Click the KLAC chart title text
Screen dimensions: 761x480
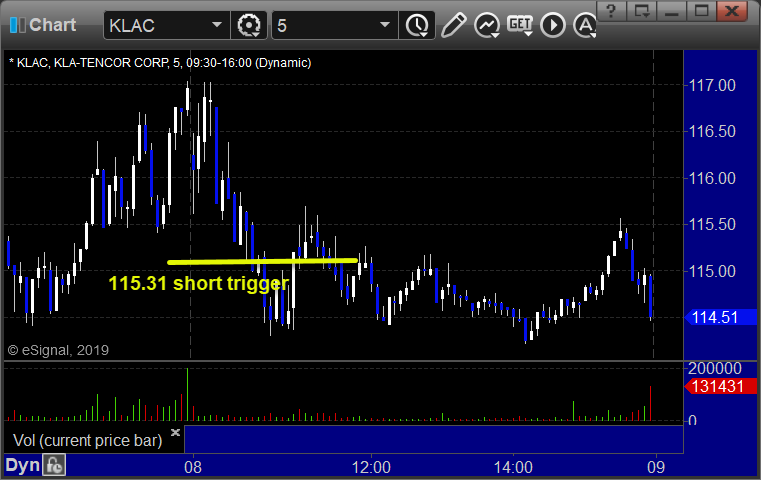click(160, 63)
